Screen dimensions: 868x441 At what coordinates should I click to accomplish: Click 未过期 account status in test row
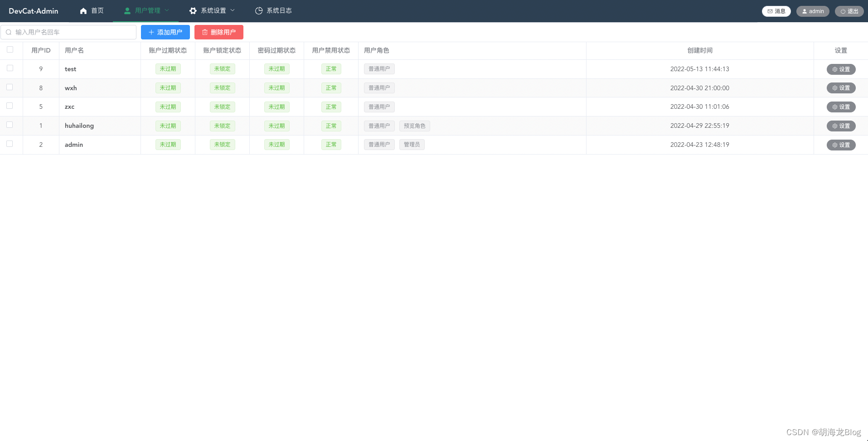pyautogui.click(x=168, y=69)
